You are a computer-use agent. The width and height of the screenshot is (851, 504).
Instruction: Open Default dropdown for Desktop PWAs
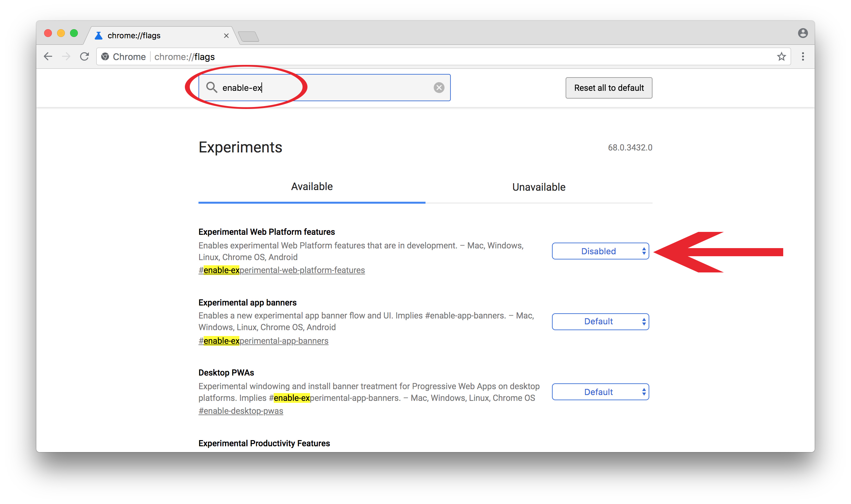pyautogui.click(x=600, y=392)
